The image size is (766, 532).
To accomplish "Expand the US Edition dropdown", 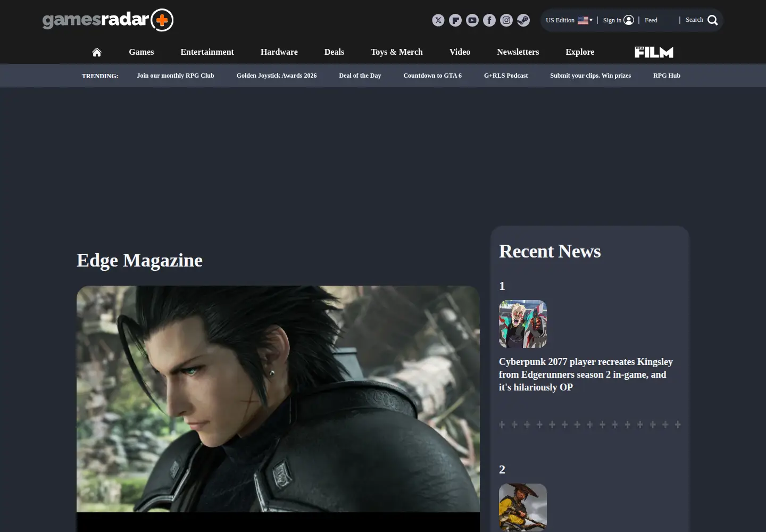I will (569, 20).
